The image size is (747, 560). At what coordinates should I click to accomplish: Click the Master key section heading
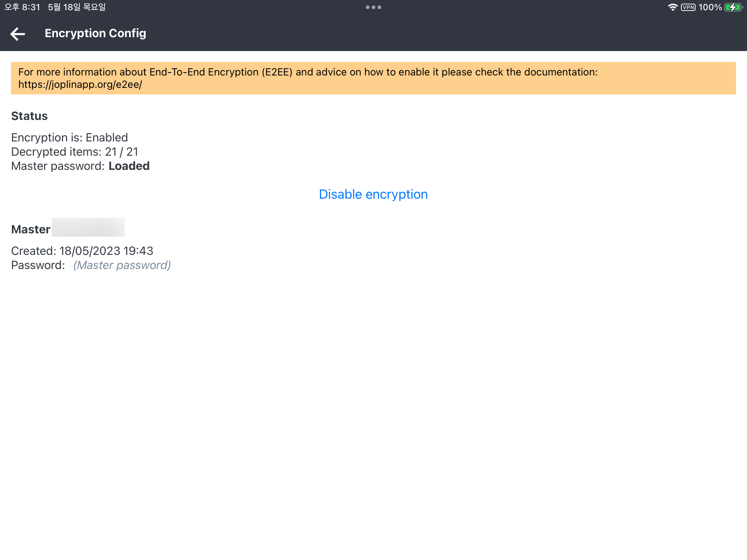tap(31, 229)
